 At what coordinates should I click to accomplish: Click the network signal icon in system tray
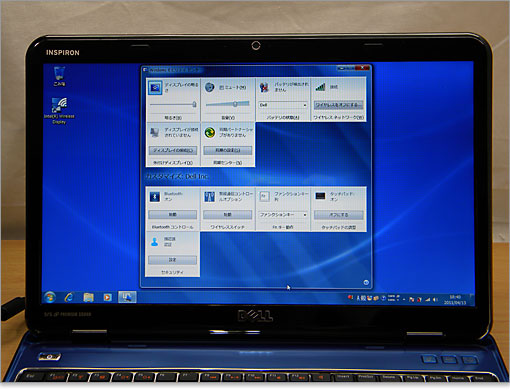tap(427, 300)
